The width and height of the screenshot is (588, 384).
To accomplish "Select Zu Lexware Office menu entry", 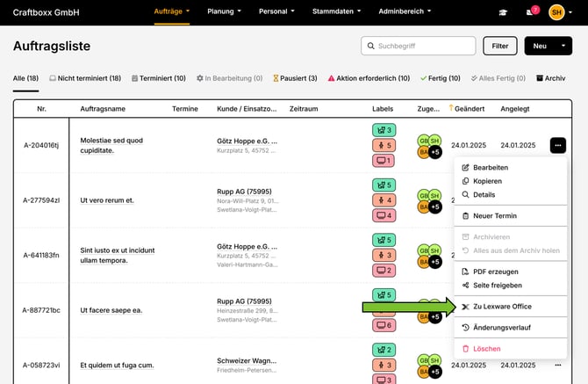I will coord(502,306).
